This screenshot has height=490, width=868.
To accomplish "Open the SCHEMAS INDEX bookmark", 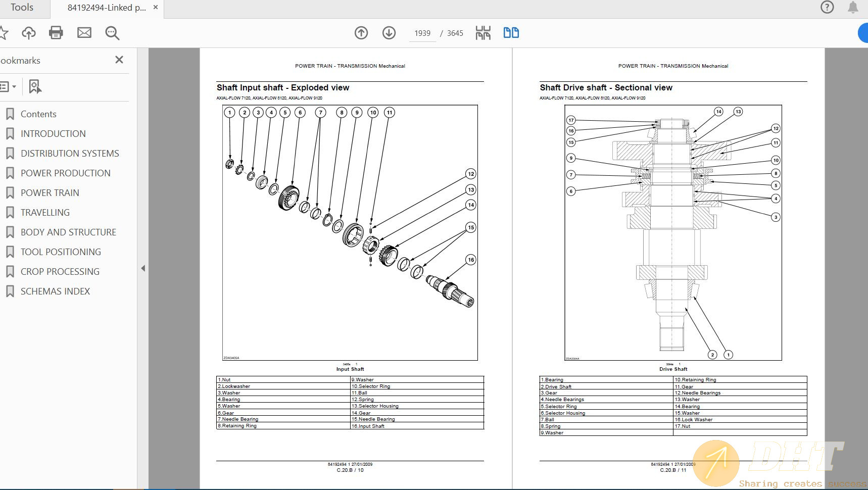I will click(55, 291).
